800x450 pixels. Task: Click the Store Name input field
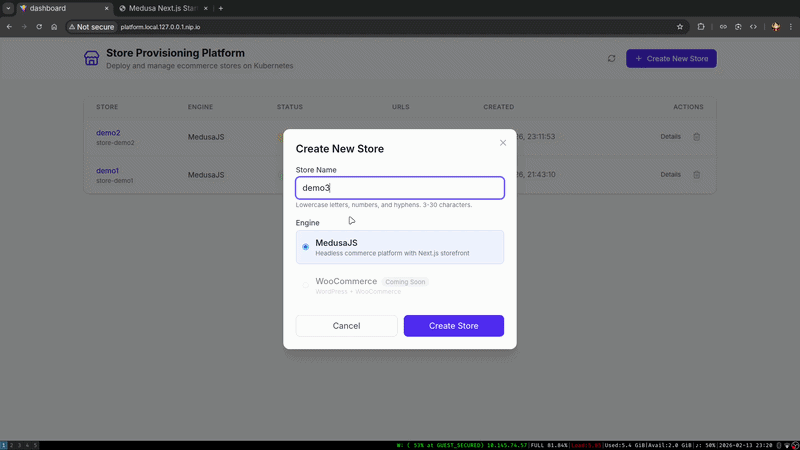coord(400,188)
